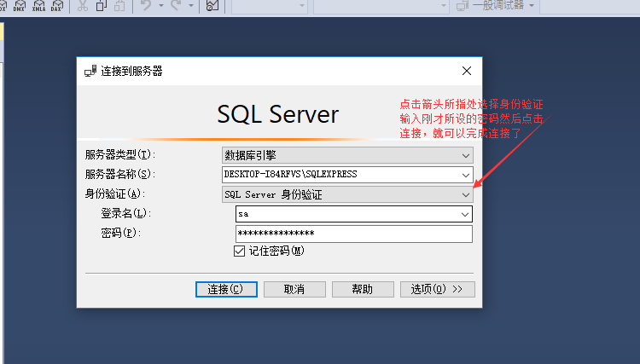The image size is (640, 364).
Task: Click the server connection icon in dialog title
Action: tap(90, 71)
